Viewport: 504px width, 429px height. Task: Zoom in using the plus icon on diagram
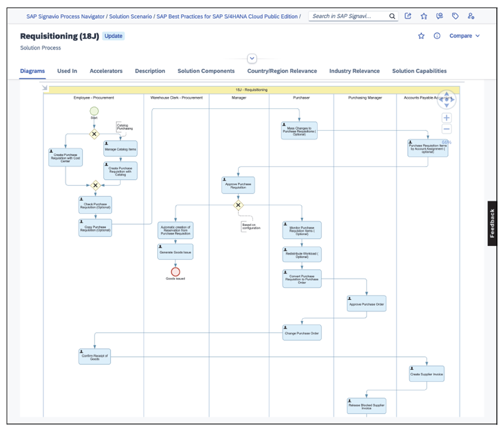tap(447, 117)
